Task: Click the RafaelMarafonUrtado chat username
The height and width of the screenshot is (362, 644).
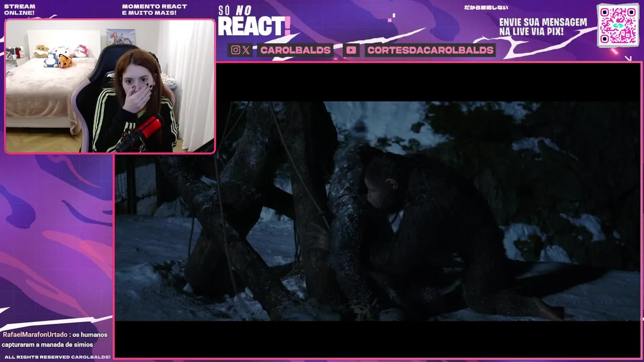Action: [x=35, y=334]
